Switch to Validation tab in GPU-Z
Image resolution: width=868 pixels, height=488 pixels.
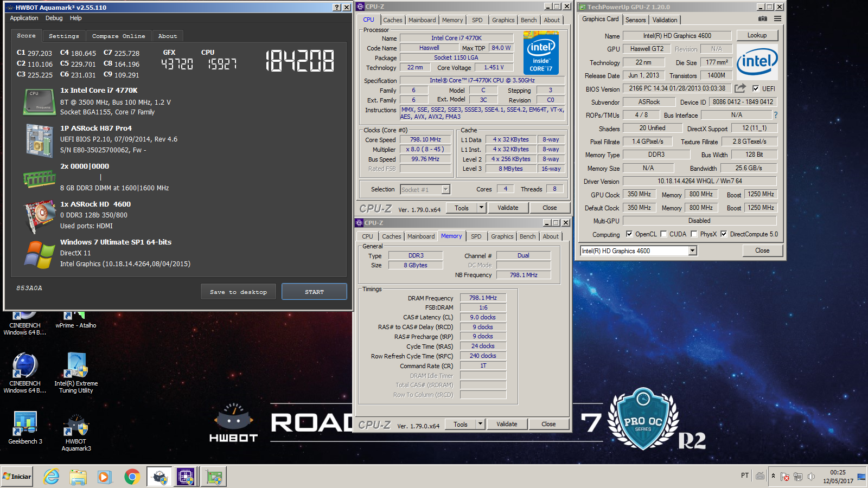point(665,20)
